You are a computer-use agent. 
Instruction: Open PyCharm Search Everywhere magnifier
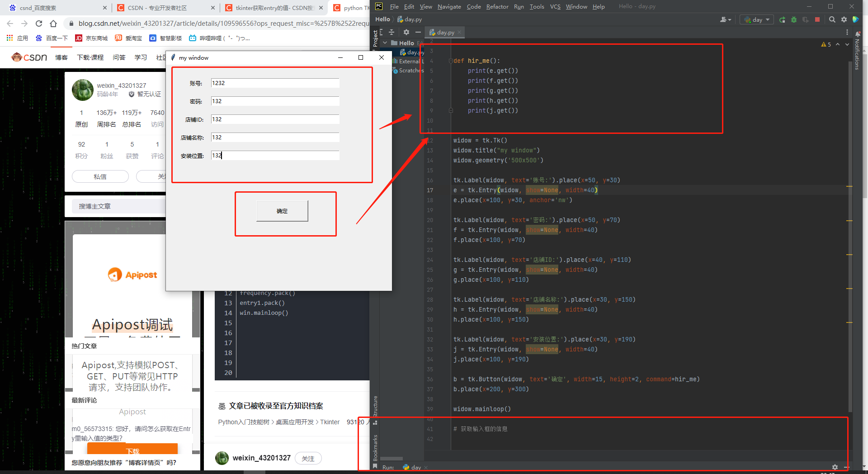point(832,19)
